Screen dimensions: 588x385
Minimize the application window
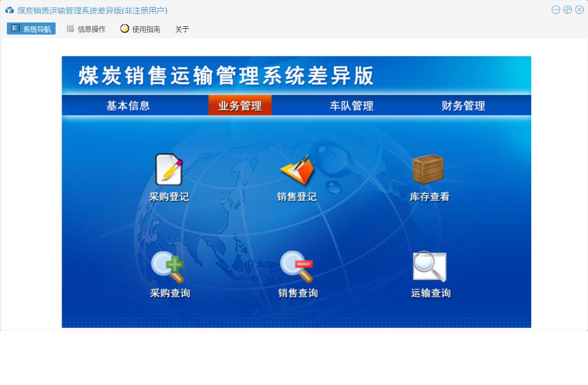tap(556, 10)
